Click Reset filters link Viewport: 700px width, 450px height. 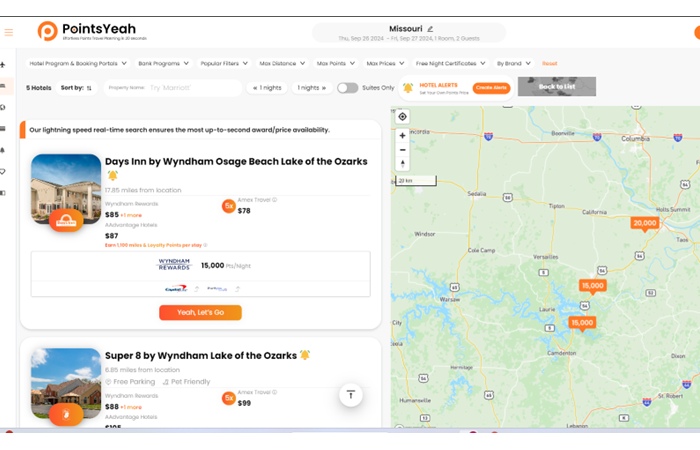coord(550,63)
